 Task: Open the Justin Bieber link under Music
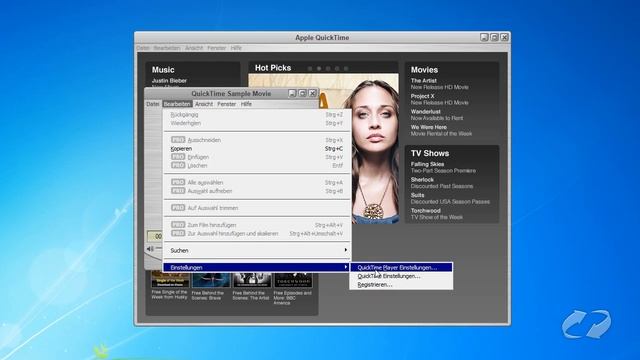169,81
